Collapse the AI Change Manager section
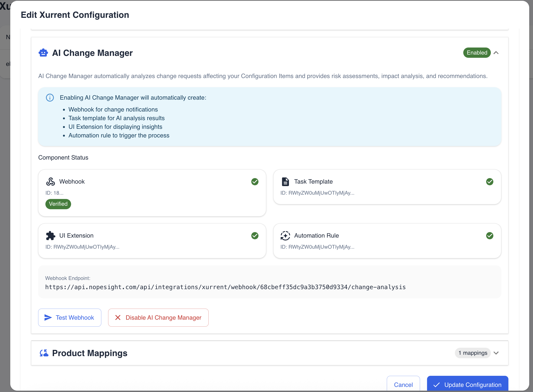The width and height of the screenshot is (533, 392). click(497, 53)
